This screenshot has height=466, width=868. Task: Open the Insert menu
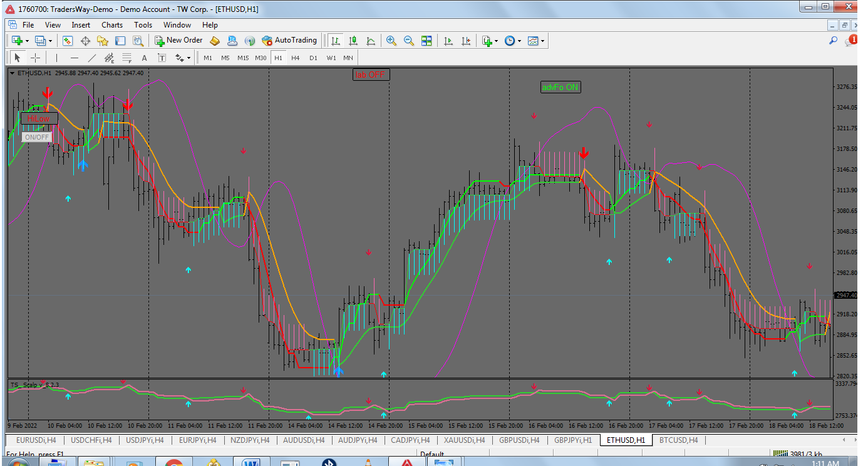click(81, 25)
